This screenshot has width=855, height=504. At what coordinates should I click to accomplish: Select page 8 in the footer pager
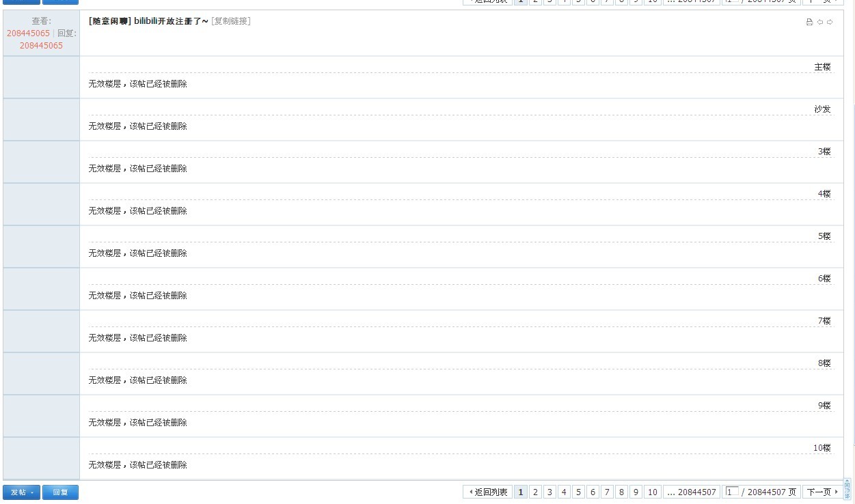(x=621, y=492)
